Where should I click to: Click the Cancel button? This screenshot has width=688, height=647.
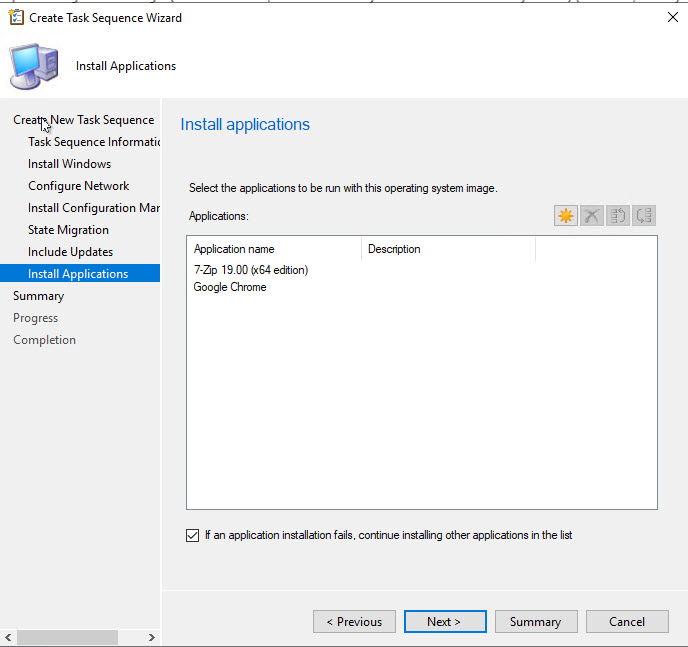coord(627,622)
